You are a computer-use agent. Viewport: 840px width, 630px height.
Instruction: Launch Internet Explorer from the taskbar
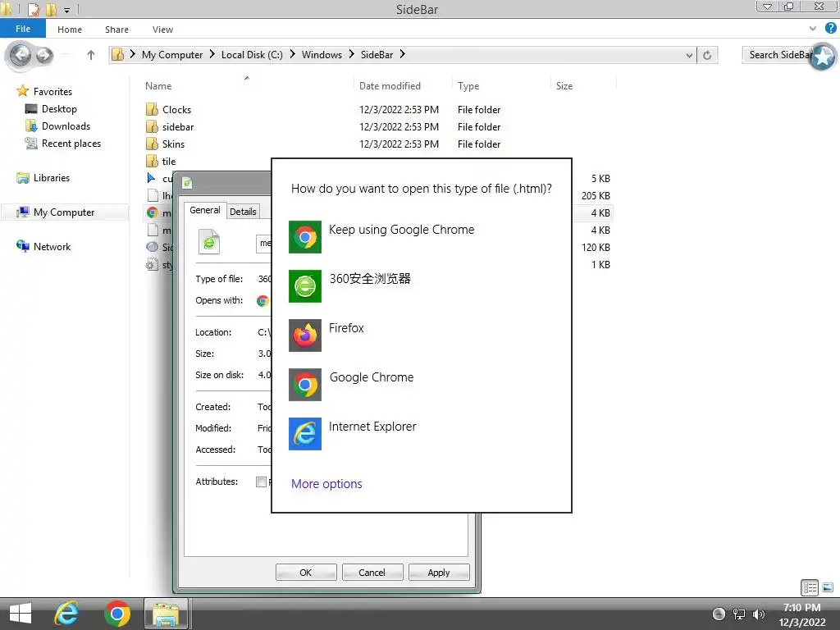pyautogui.click(x=66, y=614)
